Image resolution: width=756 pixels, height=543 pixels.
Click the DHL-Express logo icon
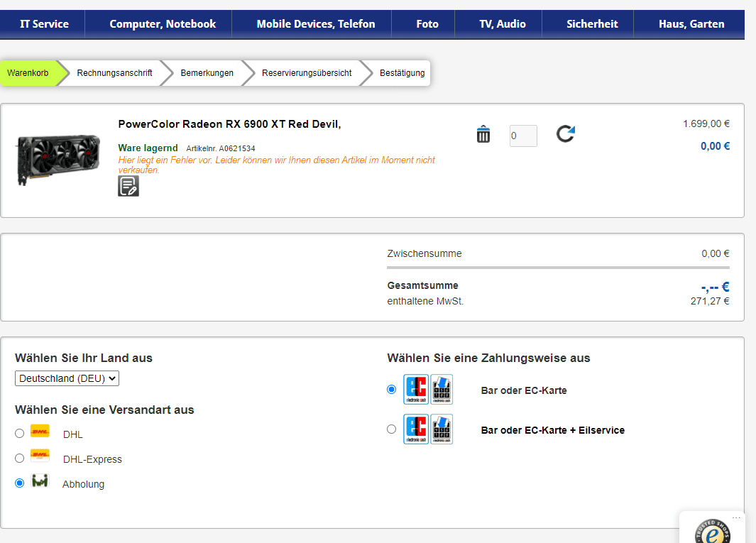click(x=40, y=455)
